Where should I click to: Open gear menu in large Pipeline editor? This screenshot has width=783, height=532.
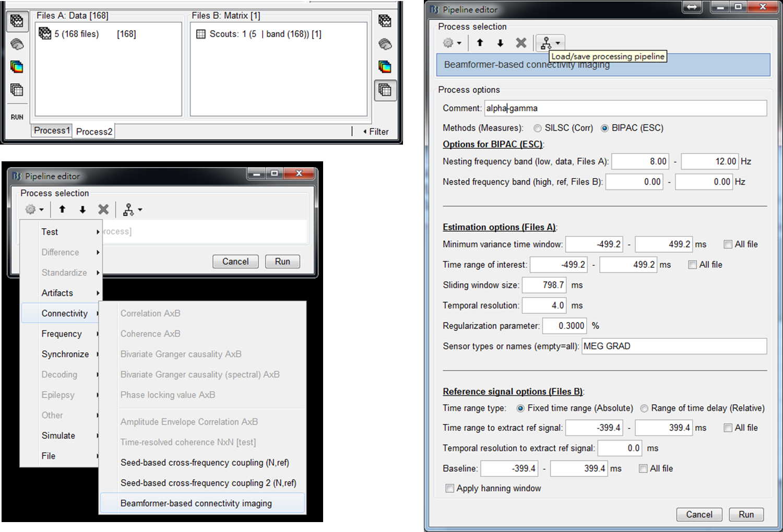click(x=452, y=43)
